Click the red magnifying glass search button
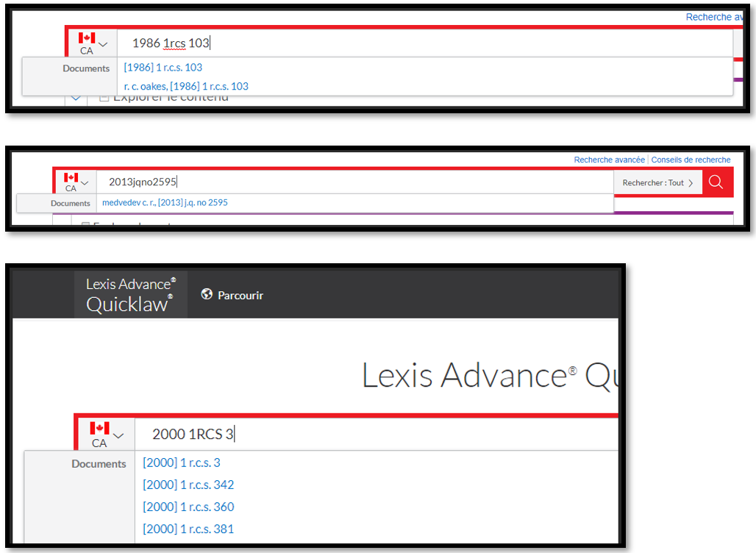This screenshot has width=756, height=553. (x=716, y=182)
